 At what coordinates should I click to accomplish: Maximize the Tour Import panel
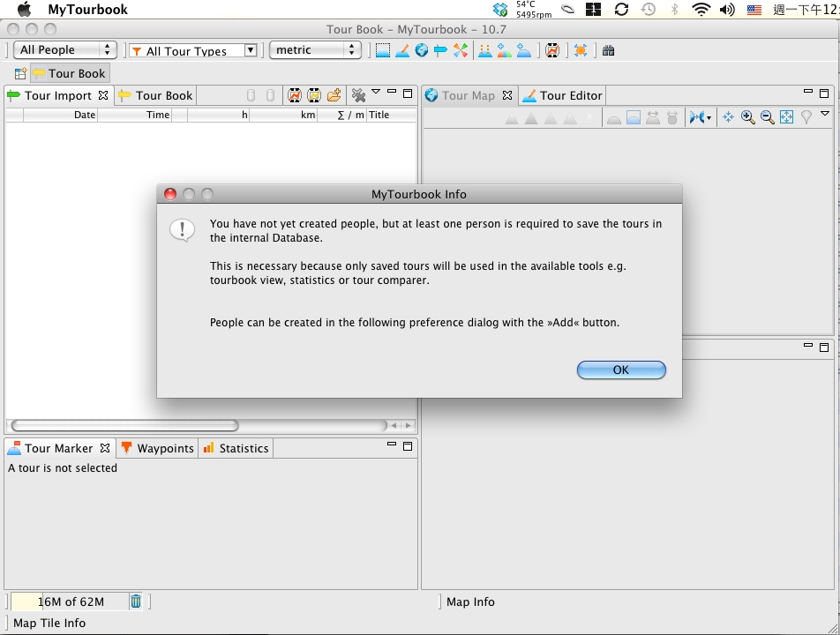pos(408,93)
